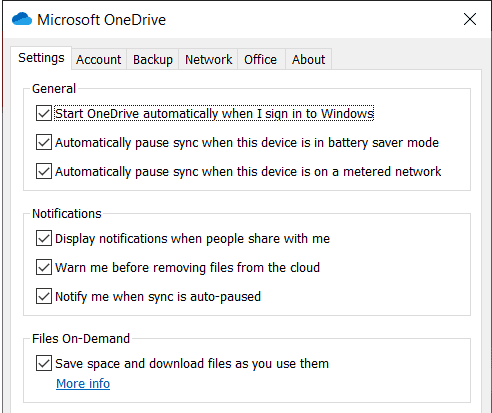Screen dimensions: 492x413
Task: Click the General group heading text
Action: 54,89
